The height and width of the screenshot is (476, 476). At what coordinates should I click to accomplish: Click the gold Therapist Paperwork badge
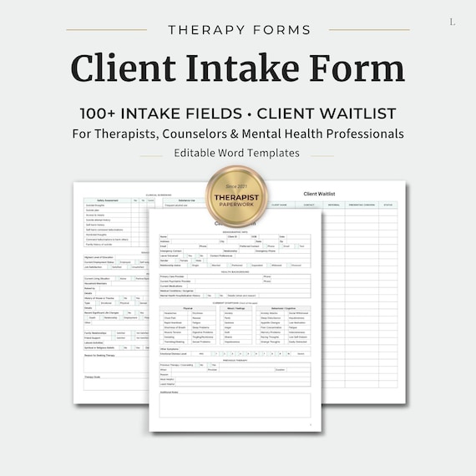pos(236,196)
